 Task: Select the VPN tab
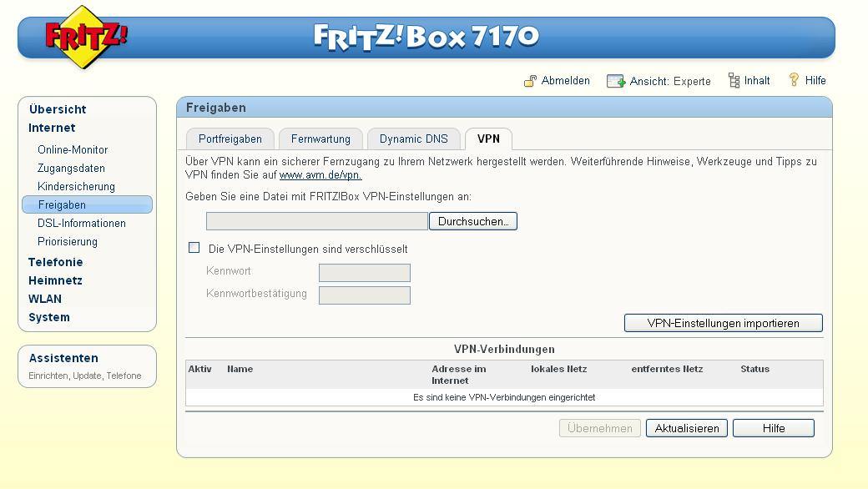pos(488,139)
